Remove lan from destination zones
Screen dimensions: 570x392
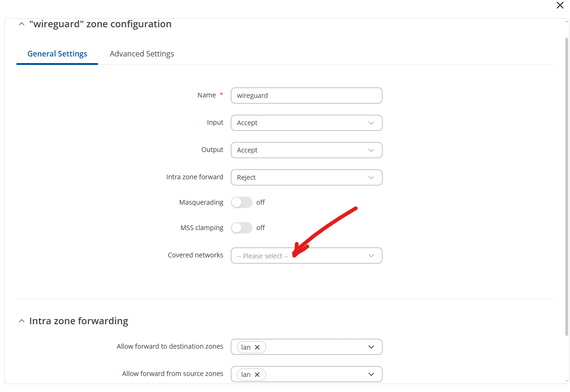(257, 347)
